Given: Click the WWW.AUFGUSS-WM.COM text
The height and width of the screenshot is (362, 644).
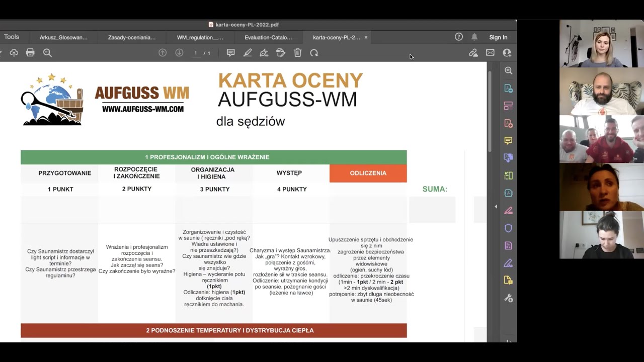Looking at the screenshot, I should coord(142,109).
